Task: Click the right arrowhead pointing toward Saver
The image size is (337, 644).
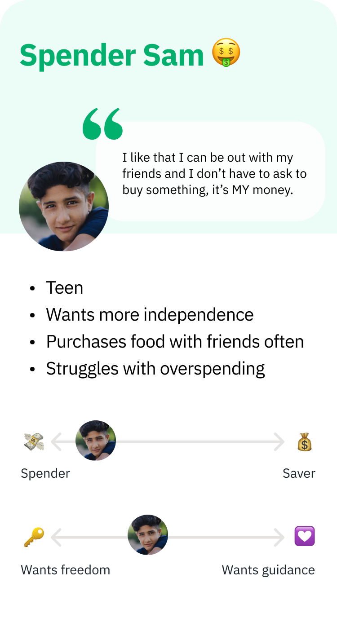Action: [279, 442]
